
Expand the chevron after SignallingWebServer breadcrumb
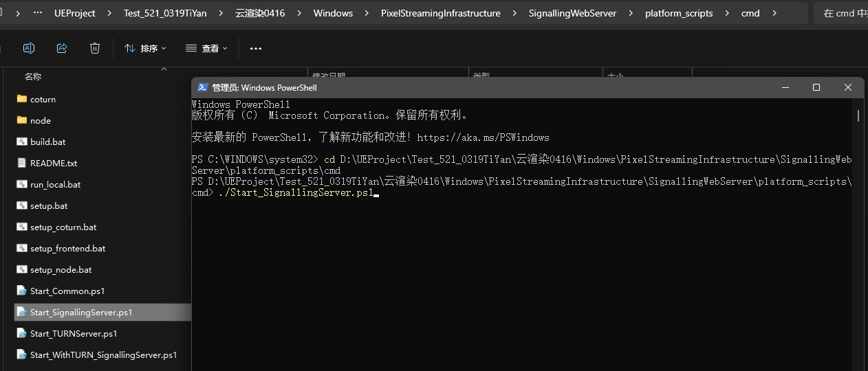pyautogui.click(x=631, y=13)
